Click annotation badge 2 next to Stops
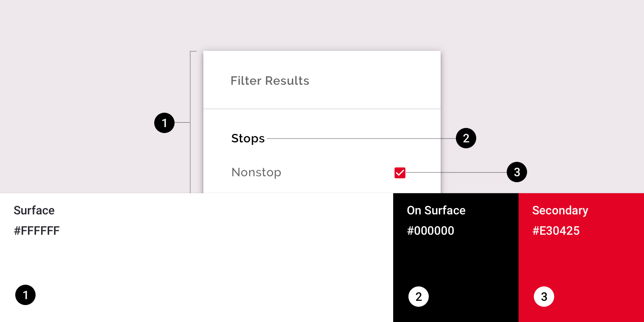The height and width of the screenshot is (322, 644). tap(466, 138)
